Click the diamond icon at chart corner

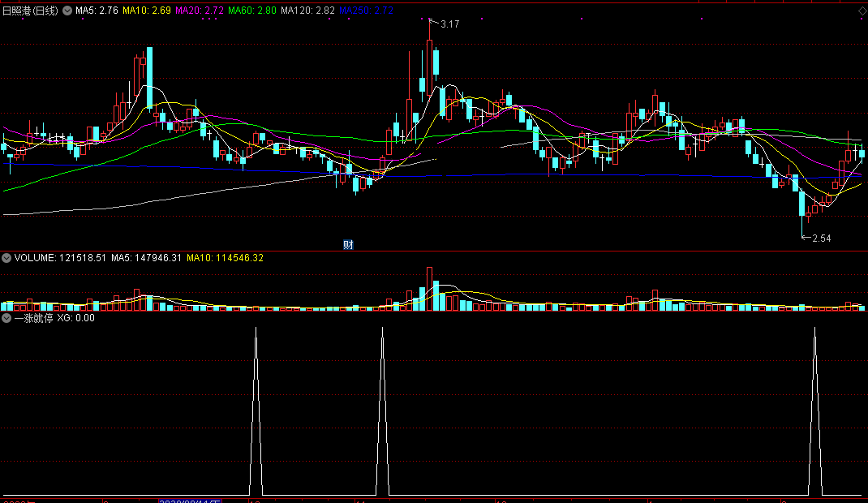point(862,11)
